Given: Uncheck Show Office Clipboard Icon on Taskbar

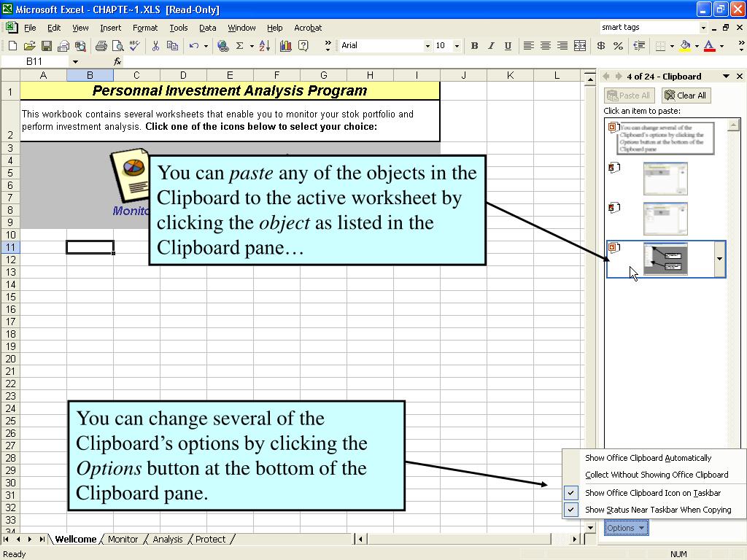Looking at the screenshot, I should tap(653, 493).
